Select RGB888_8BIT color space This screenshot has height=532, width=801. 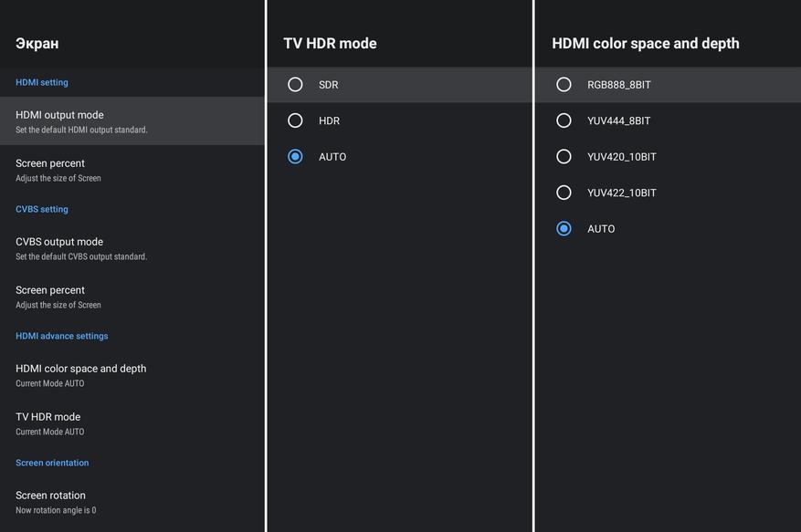click(x=564, y=85)
